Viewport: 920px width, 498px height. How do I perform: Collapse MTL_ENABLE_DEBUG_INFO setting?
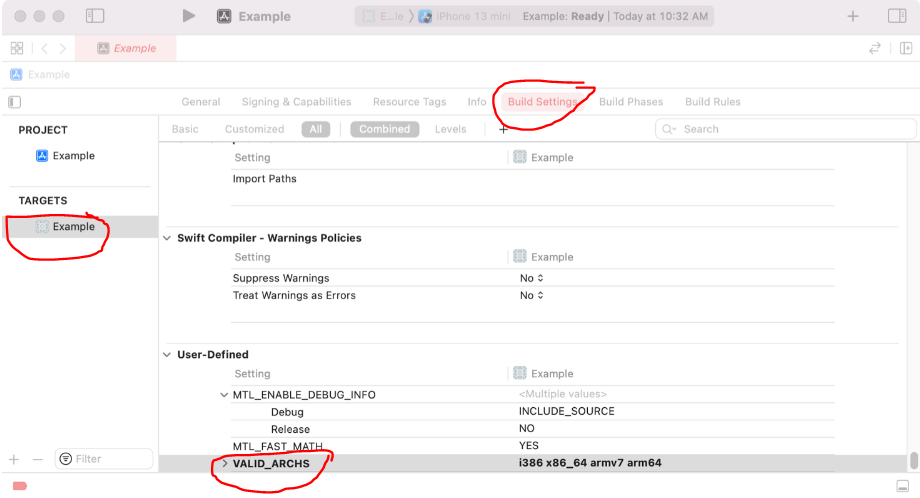(224, 395)
